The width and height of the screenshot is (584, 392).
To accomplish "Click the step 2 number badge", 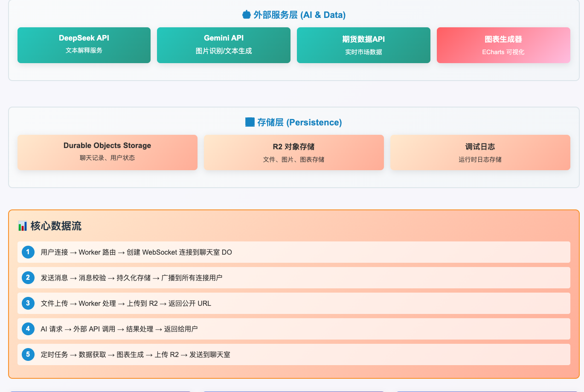I will coord(28,278).
